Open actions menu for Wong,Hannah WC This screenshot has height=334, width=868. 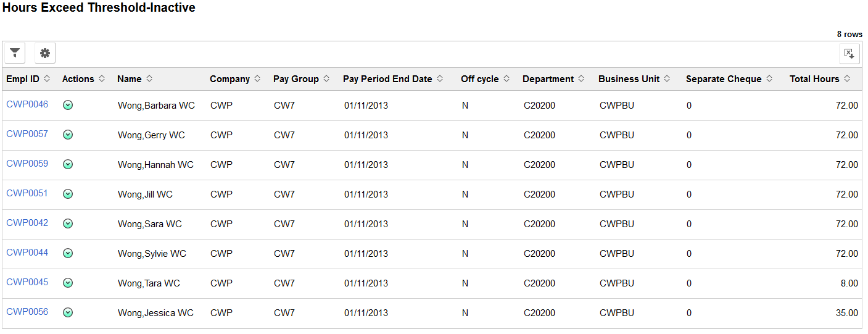point(68,164)
